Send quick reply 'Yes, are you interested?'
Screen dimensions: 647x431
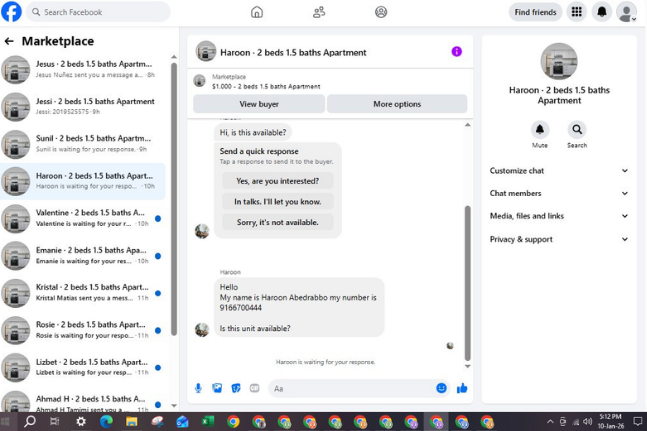[x=278, y=181]
